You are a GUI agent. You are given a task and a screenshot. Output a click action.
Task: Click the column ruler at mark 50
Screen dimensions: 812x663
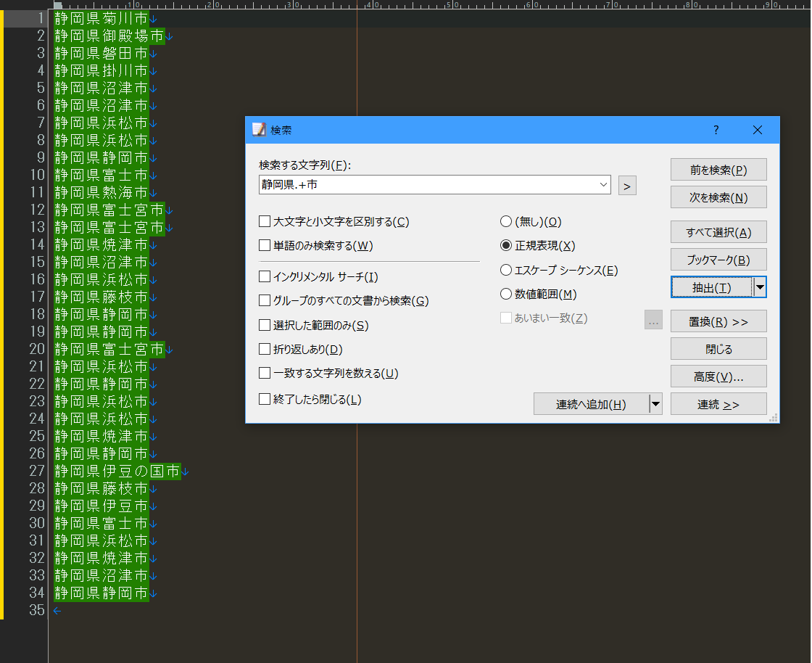tap(454, 4)
